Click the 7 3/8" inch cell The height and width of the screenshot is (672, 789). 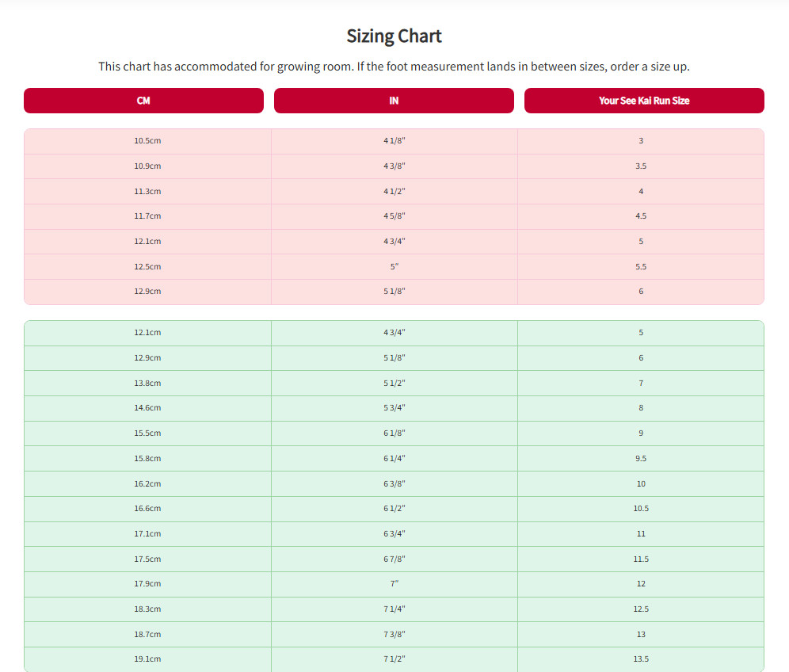pyautogui.click(x=394, y=634)
